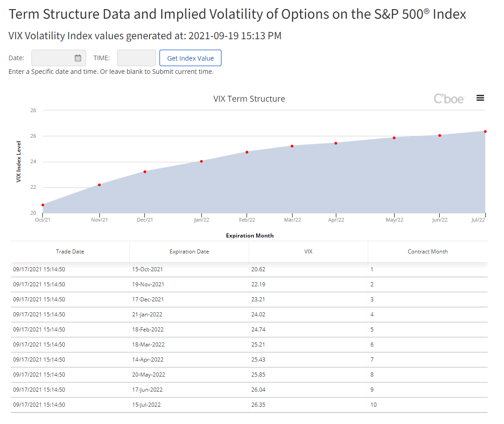Click the Mar/22 red data point
The image size is (504, 424).
click(x=292, y=146)
